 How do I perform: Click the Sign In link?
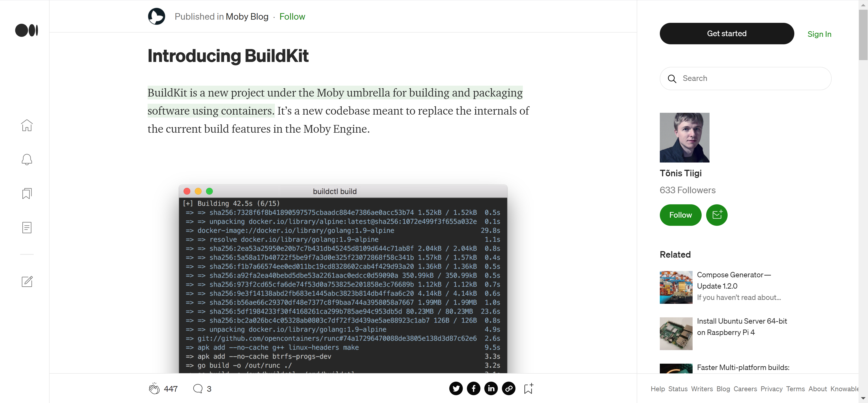[x=819, y=34]
